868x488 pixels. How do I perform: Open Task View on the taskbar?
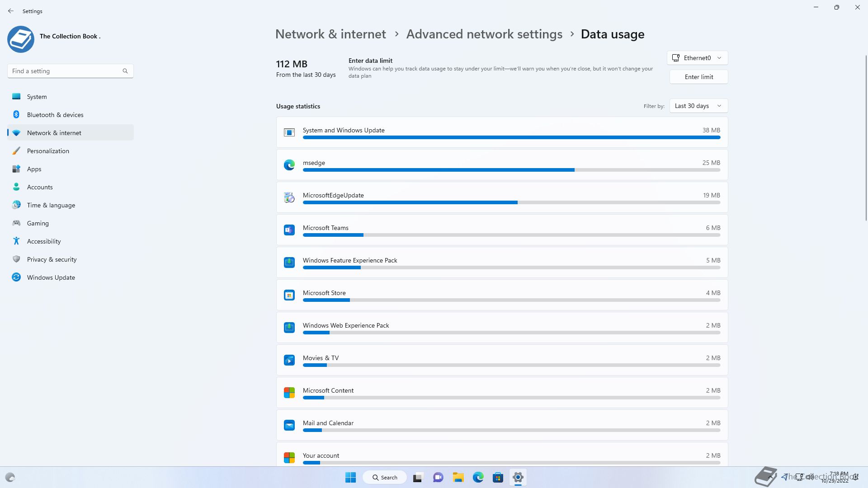click(418, 477)
